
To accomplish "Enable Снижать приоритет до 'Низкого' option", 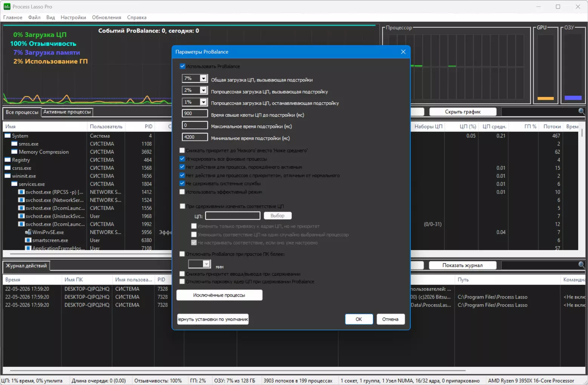I will pyautogui.click(x=182, y=150).
